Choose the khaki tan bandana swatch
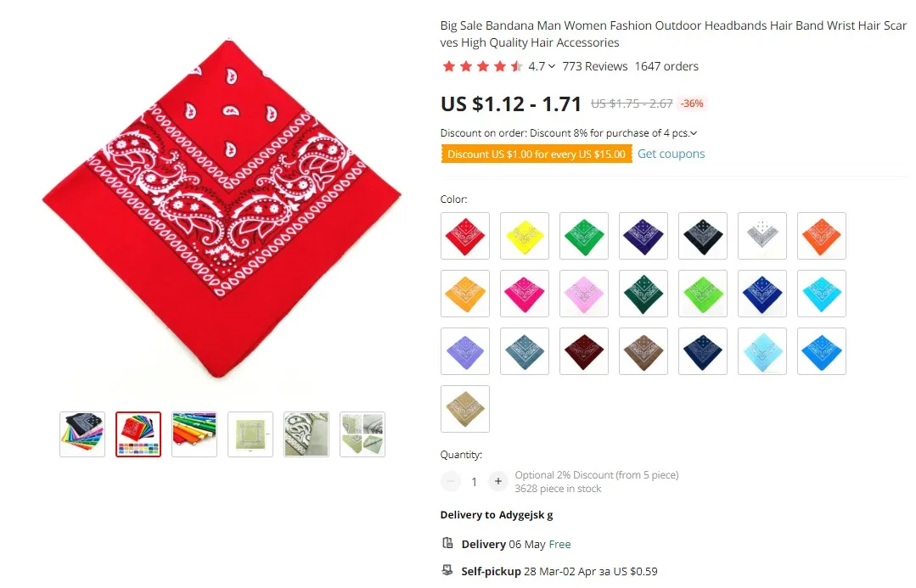The width and height of the screenshot is (916, 588). click(465, 409)
